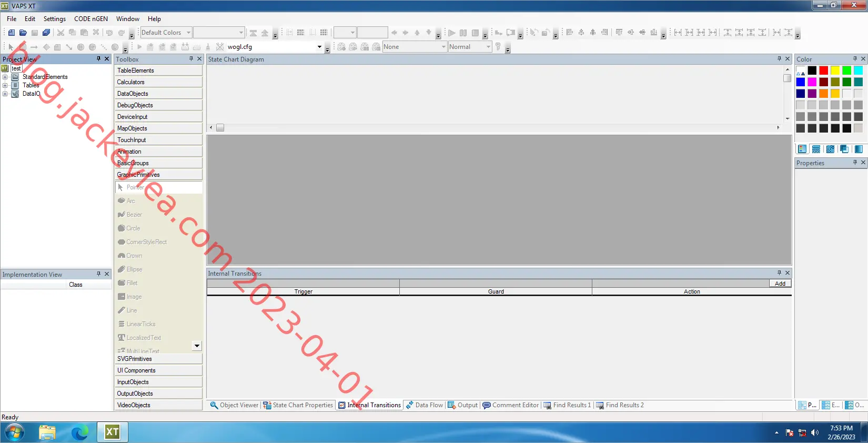Open the TableElements toolbox category

(x=159, y=71)
